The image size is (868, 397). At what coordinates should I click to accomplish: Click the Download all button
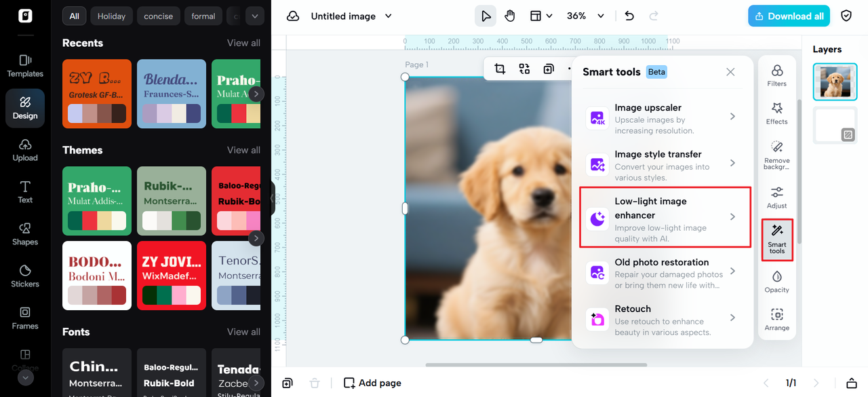point(789,16)
